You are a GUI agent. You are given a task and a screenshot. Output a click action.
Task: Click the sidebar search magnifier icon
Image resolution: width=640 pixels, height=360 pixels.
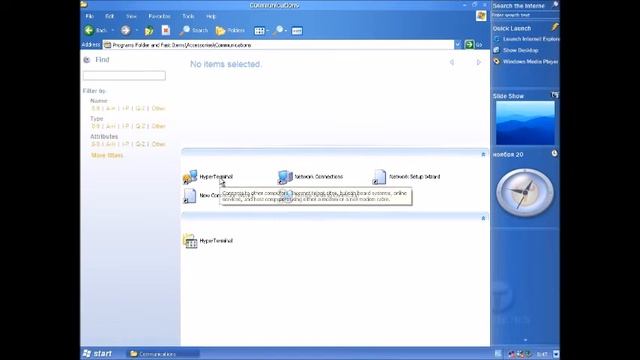555,5
